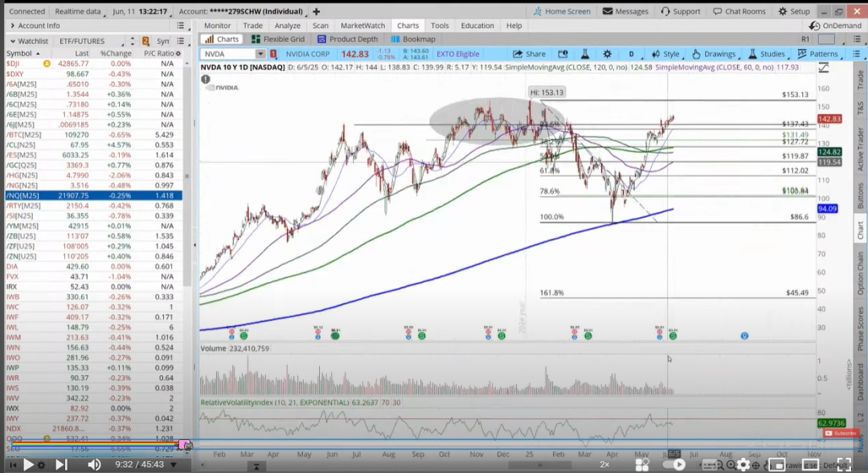Open the Option Chain side panel tab
The image size is (868, 473).
pos(861,273)
